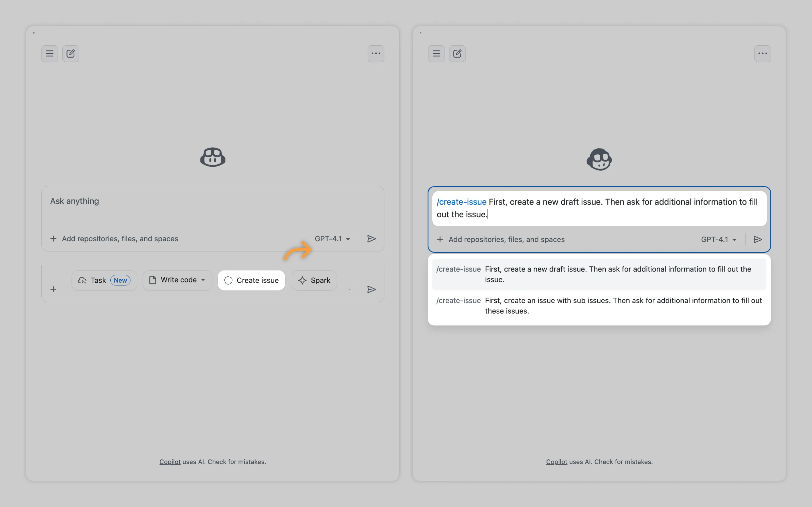Open Copilot link in left panel footer
Viewport: 812px width, 507px height.
(170, 462)
